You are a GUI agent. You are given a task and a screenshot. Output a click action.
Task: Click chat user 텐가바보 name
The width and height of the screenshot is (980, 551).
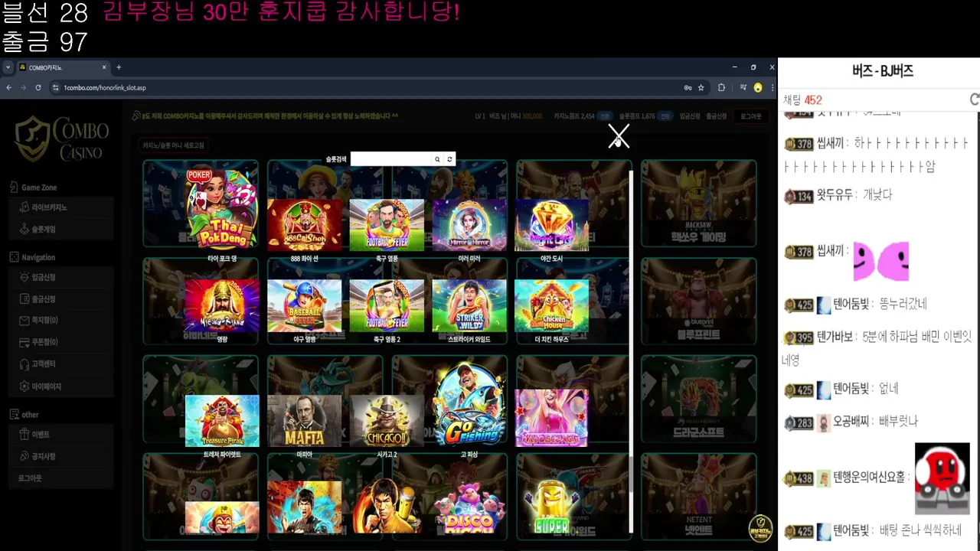(x=835, y=337)
